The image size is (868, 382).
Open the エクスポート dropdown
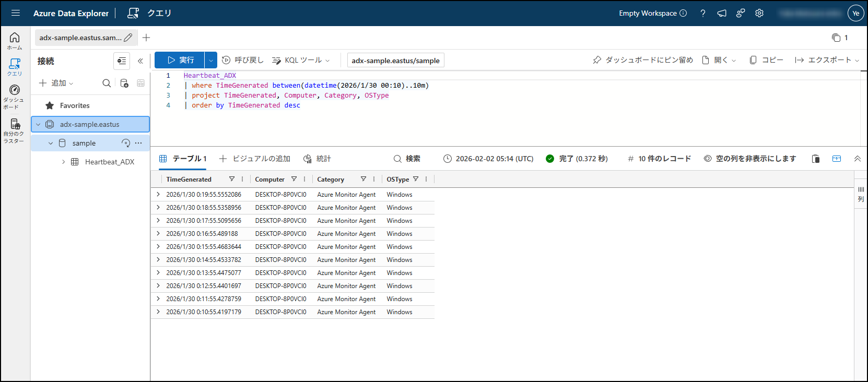[x=827, y=60]
